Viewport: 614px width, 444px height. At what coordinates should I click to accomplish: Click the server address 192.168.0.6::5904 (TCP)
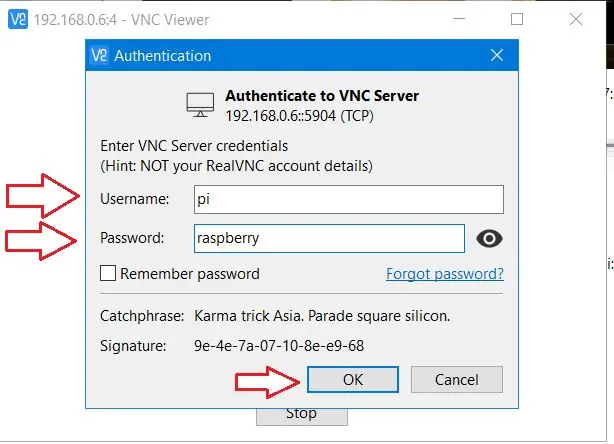[x=300, y=116]
